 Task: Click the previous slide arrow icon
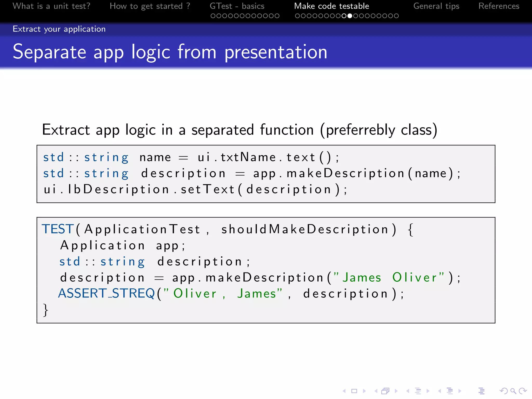(x=344, y=391)
